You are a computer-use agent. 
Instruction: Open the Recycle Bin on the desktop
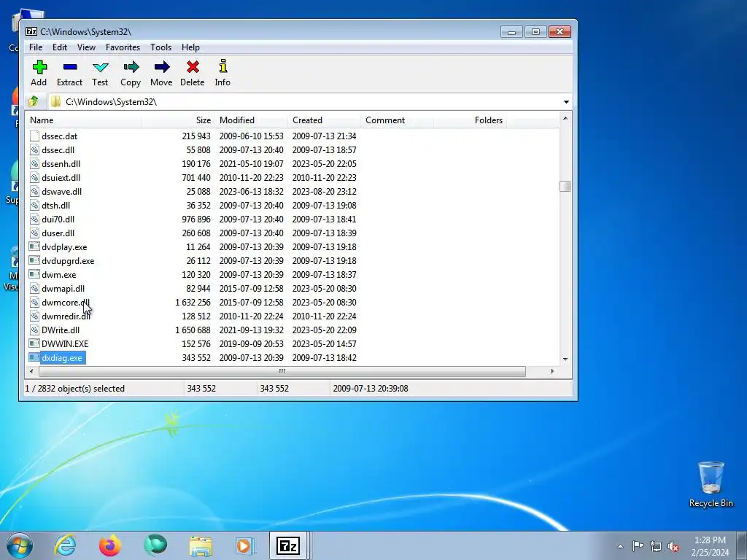711,484
